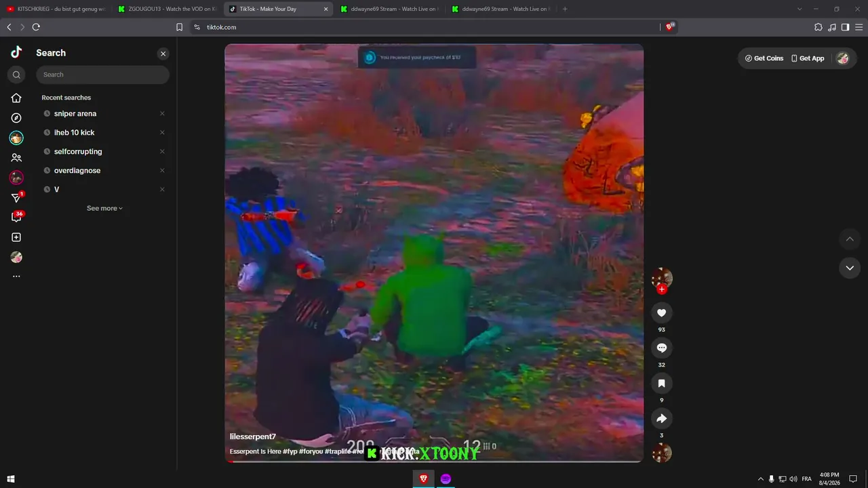Viewport: 868px width, 488px height.
Task: Save the video with the bookmark icon
Action: tap(662, 383)
